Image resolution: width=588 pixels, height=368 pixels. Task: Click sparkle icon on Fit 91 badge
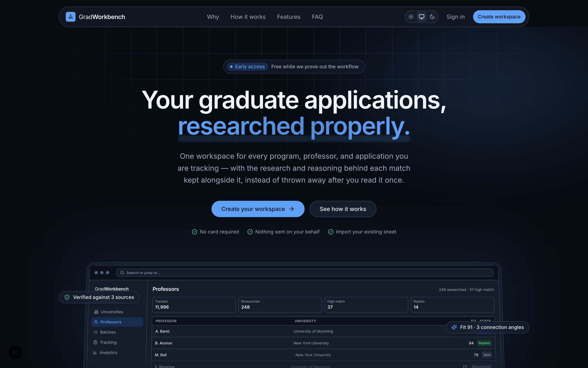(454, 327)
